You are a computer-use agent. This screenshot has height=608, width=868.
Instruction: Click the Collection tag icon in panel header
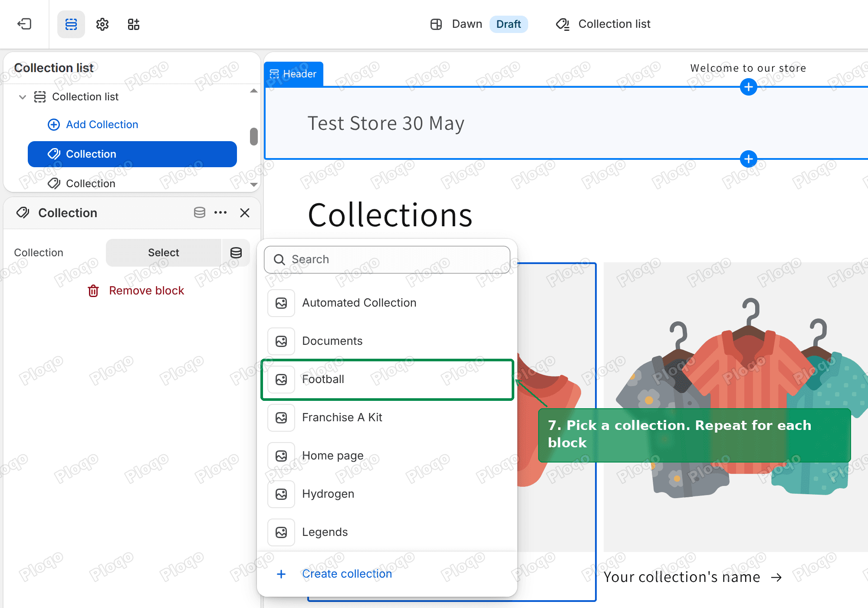pos(23,212)
